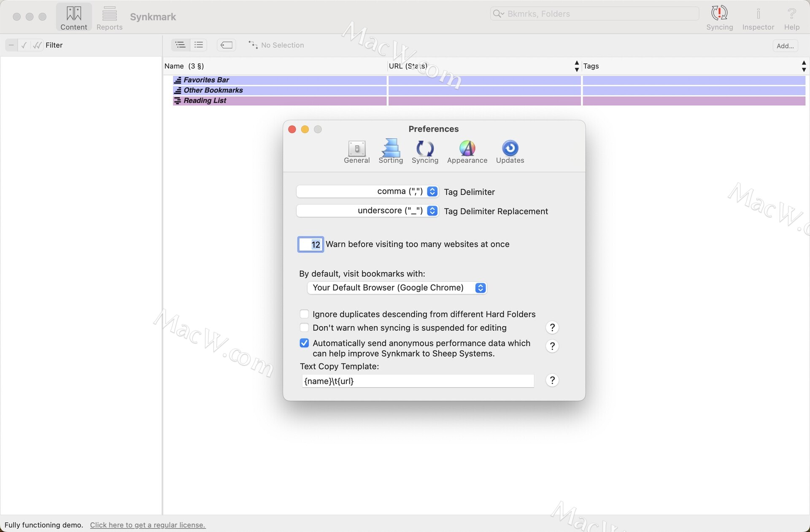This screenshot has width=810, height=532.
Task: Open the Reports view in toolbar
Action: tap(109, 17)
